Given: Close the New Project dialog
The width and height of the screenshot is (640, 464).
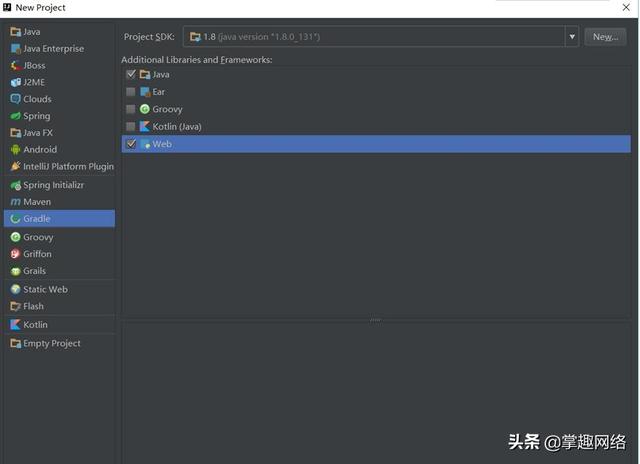Looking at the screenshot, I should (626, 7).
